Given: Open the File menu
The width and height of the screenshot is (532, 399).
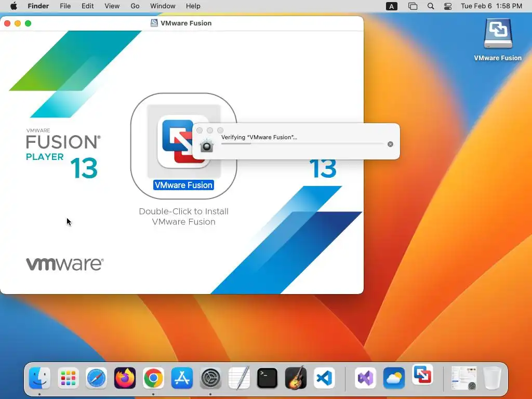Looking at the screenshot, I should click(x=65, y=6).
